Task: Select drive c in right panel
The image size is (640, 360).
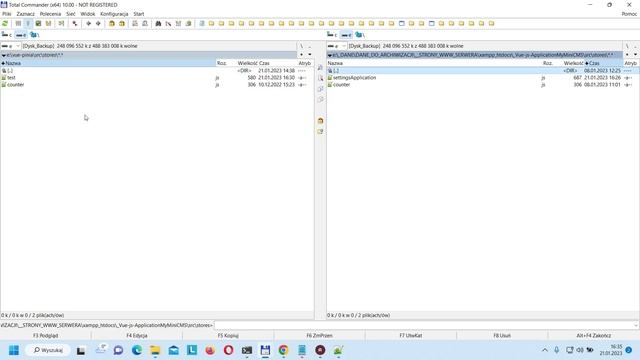Action: click(x=333, y=35)
